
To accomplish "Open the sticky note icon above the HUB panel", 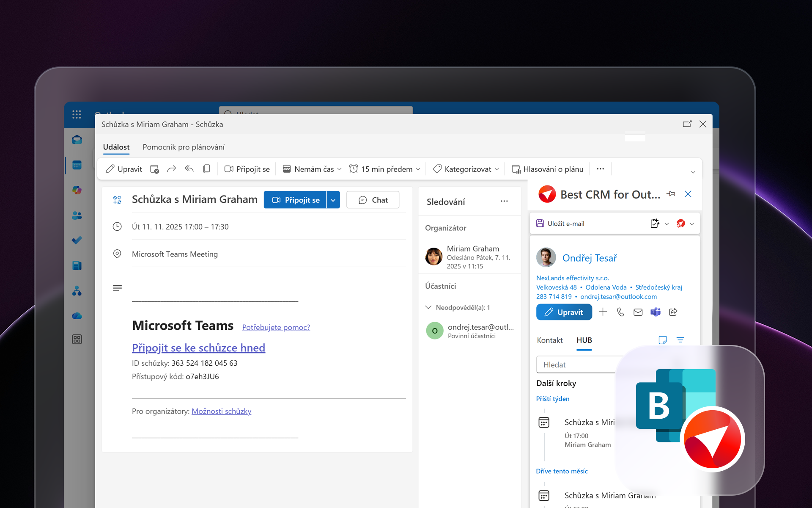I will click(x=663, y=340).
